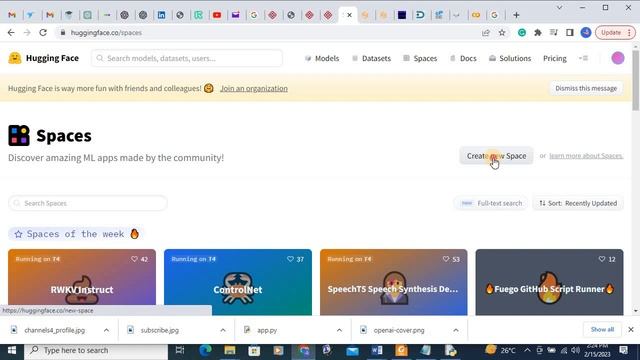
Task: Open the Datasets menu item
Action: coord(371,58)
